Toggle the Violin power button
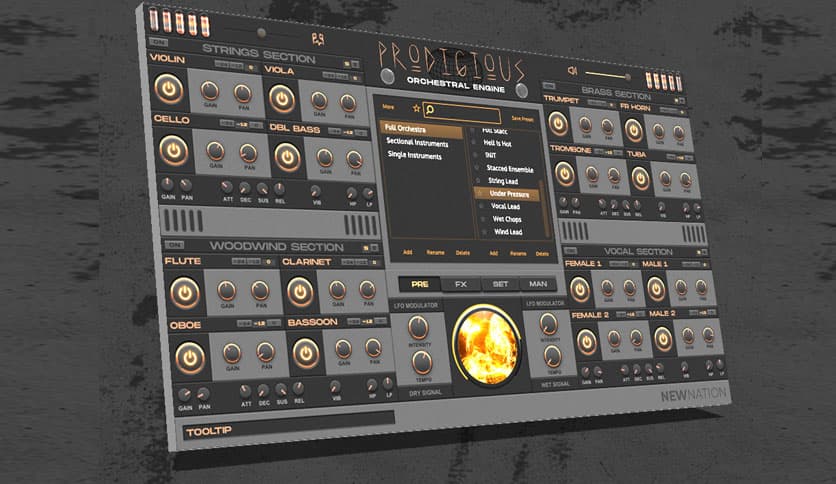This screenshot has height=484, width=836. tap(168, 88)
